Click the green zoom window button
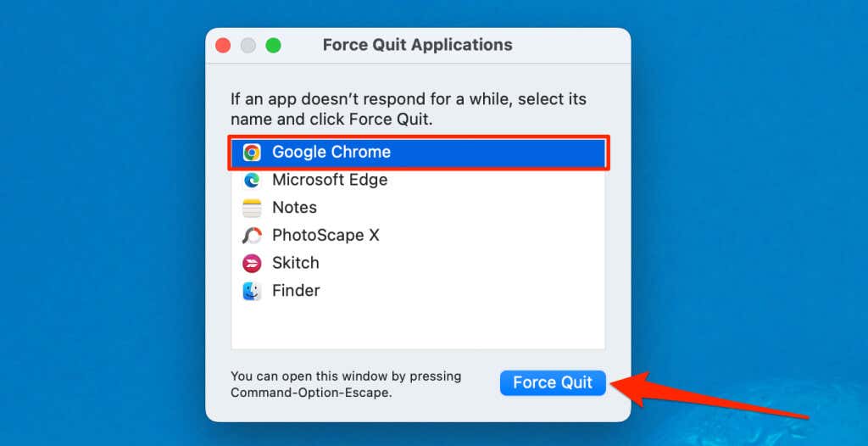 [x=273, y=45]
